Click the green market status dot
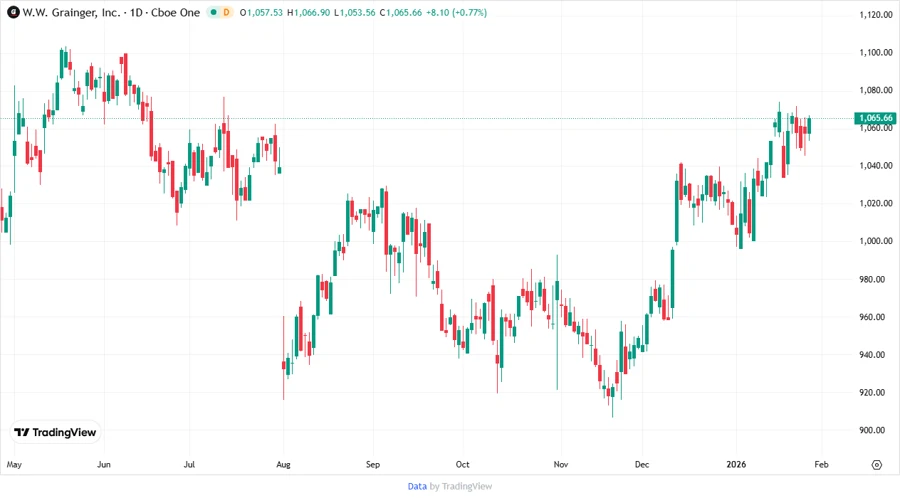Viewport: 900px width, 498px height. 214,12
